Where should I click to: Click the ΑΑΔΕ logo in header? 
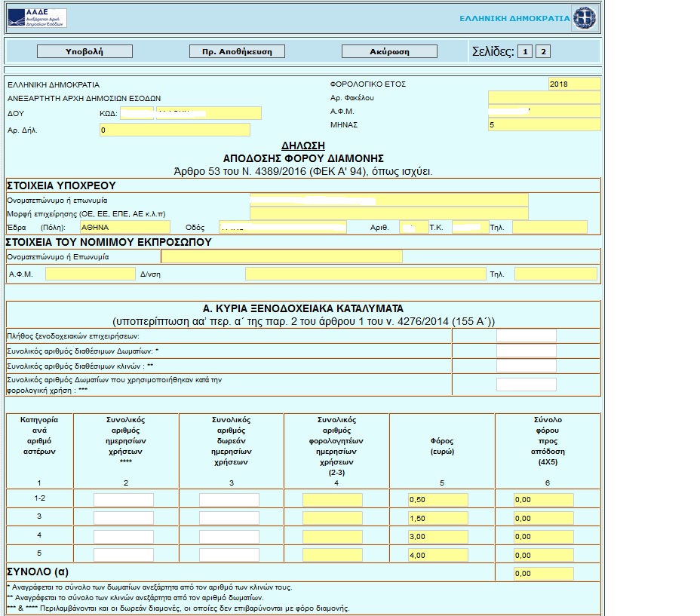37,18
